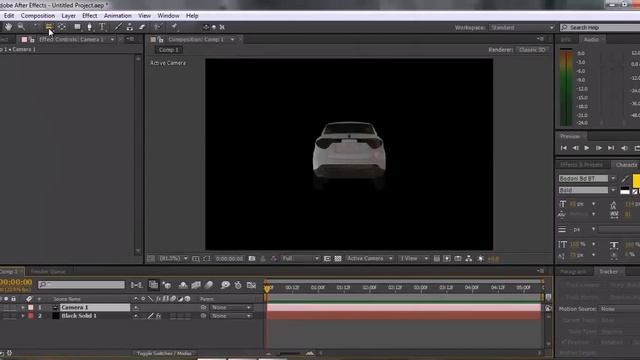Screen dimensions: 640x360
Task: Select the Eraser tool
Action: pyautogui.click(x=142, y=27)
